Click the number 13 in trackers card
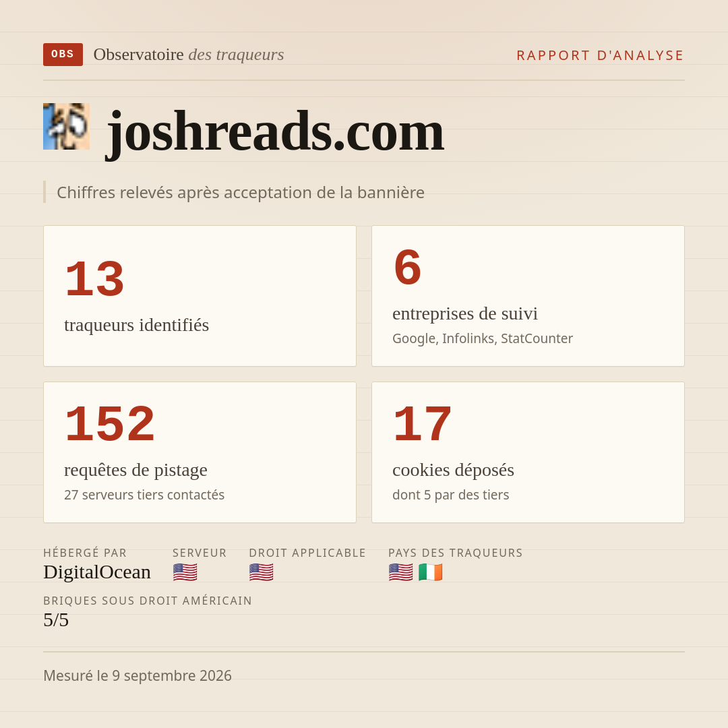This screenshot has height=728, width=728. (94, 279)
